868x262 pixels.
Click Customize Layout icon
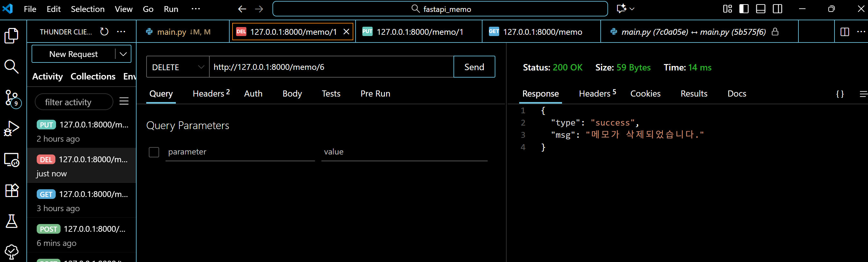(x=728, y=9)
